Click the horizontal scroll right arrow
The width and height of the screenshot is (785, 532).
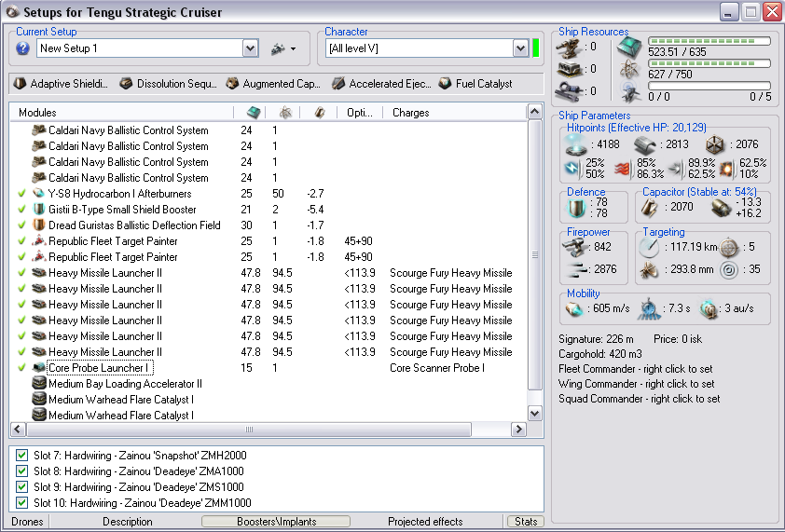click(518, 429)
